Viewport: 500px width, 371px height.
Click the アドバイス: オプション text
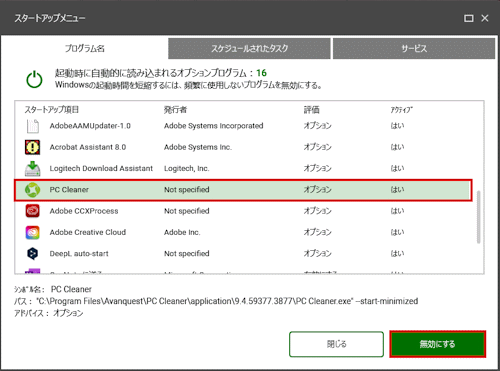point(49,313)
